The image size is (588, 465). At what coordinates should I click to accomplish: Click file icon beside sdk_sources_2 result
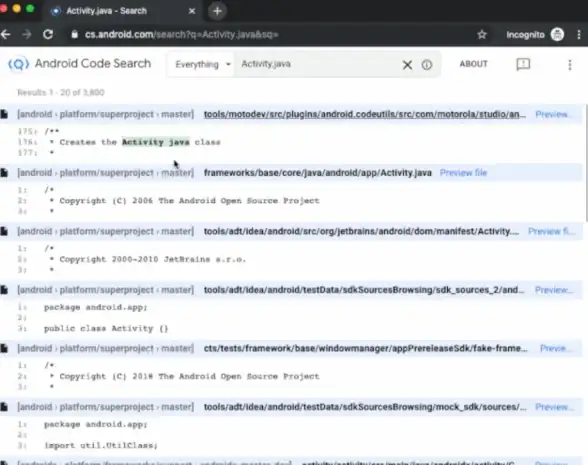(4, 290)
